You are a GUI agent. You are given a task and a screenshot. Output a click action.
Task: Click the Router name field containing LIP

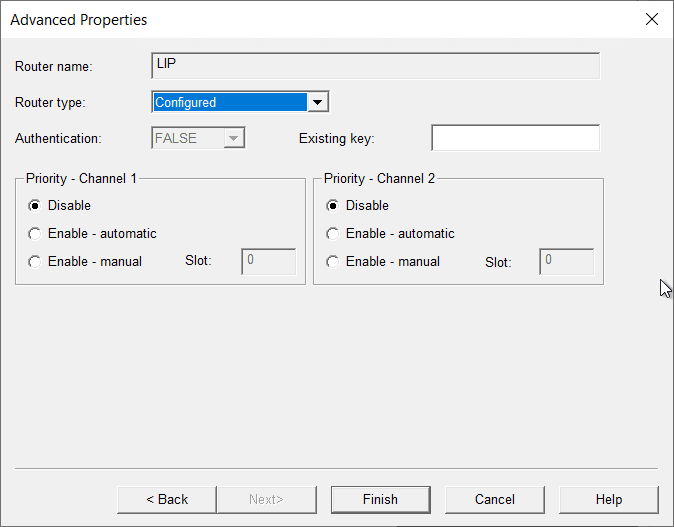(x=375, y=66)
